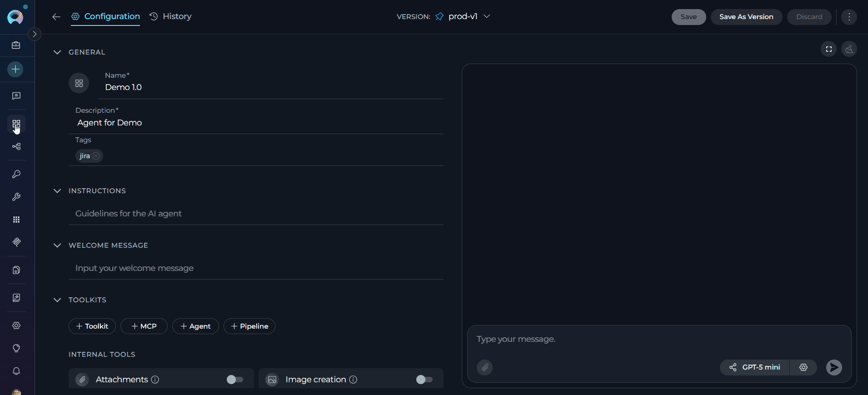Enable the Attachments toggle
Viewport: 868px width, 395px height.
click(x=235, y=380)
